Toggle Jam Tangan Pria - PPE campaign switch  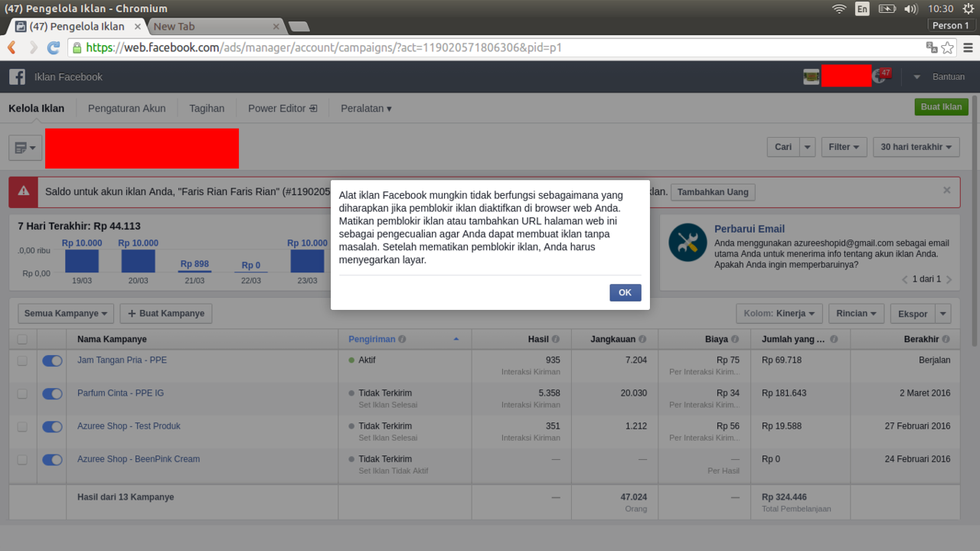pyautogui.click(x=52, y=360)
